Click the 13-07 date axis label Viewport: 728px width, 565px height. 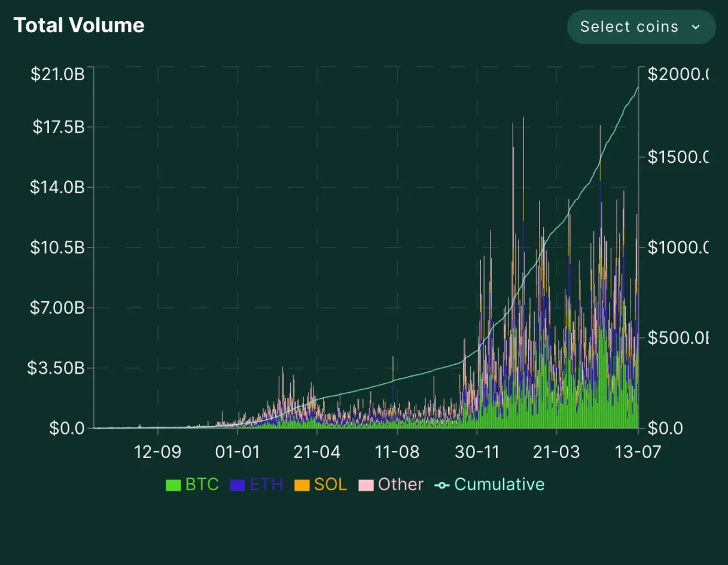click(x=638, y=451)
